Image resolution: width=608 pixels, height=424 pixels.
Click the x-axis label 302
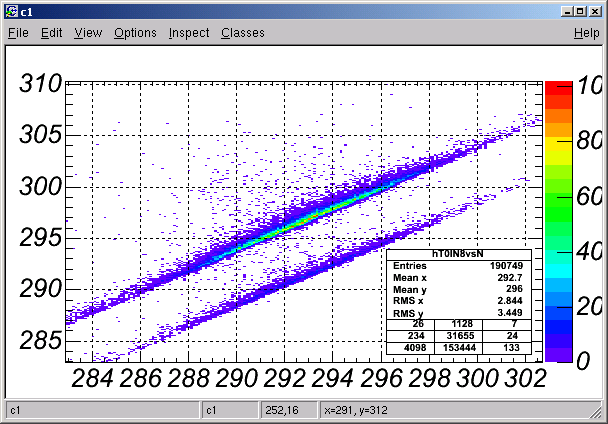coord(525,378)
